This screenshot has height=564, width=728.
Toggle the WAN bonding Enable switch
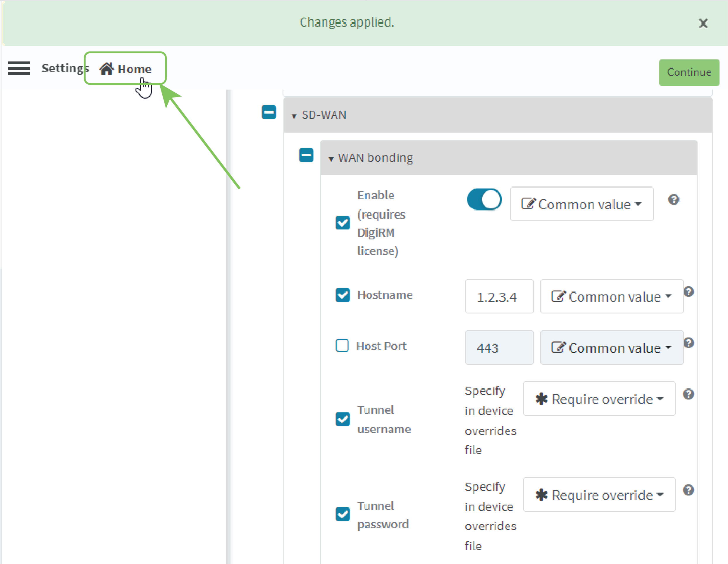point(484,200)
